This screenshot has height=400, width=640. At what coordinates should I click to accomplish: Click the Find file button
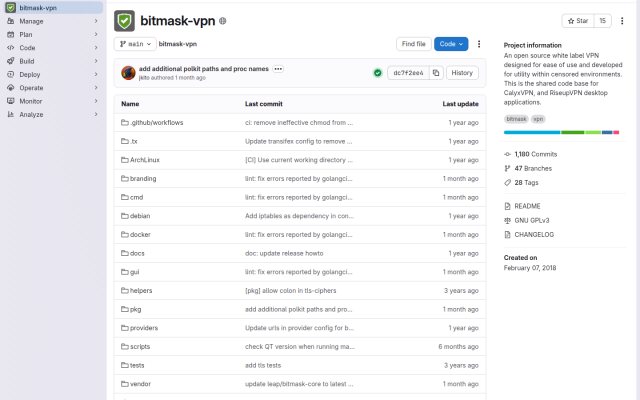[x=413, y=44]
